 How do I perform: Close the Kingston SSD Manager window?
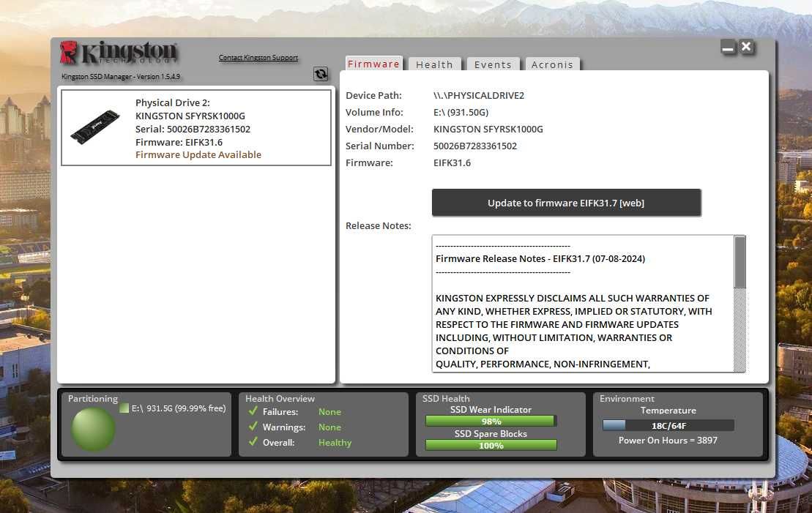[746, 47]
